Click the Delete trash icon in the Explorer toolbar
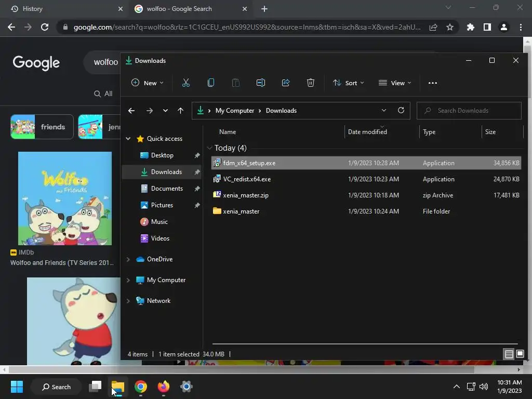This screenshot has width=532, height=399. coord(311,83)
